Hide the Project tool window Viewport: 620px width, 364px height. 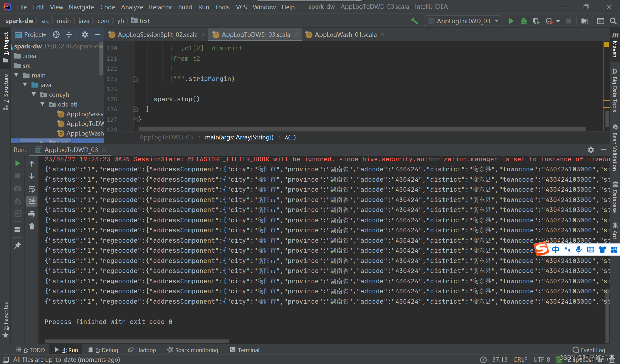pos(97,35)
